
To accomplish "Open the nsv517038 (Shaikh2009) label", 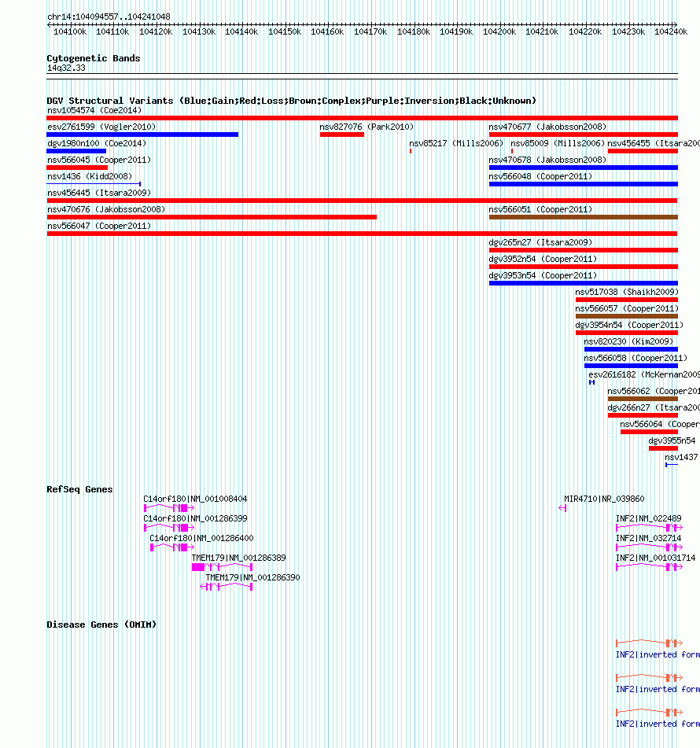I will tap(627, 292).
